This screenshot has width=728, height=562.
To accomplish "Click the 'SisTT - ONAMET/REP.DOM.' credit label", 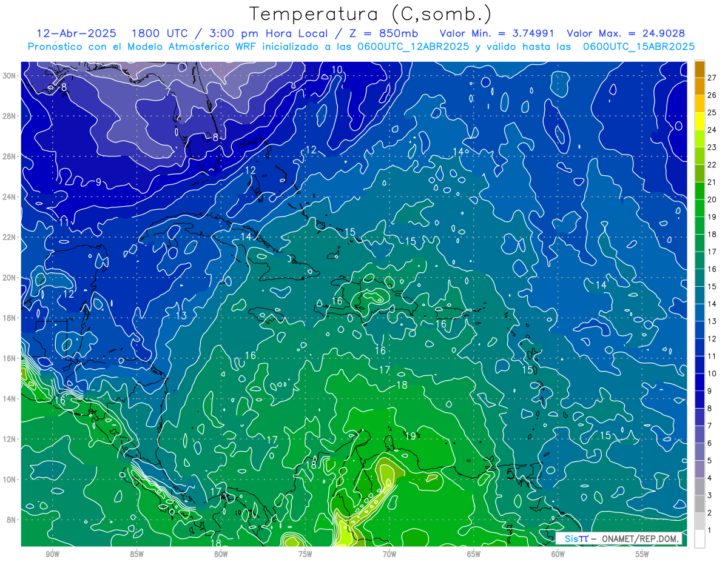I will point(619,539).
